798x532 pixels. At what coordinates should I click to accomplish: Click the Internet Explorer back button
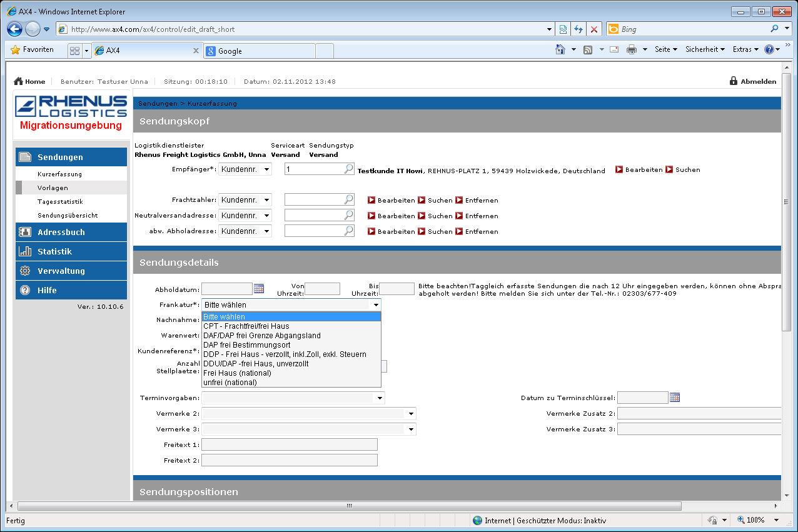point(14,29)
